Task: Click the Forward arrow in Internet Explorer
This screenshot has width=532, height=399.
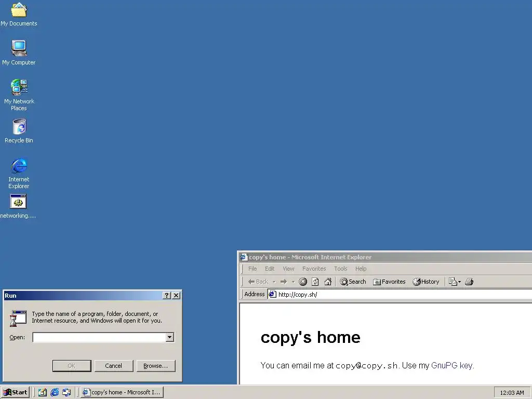Action: coord(284,282)
